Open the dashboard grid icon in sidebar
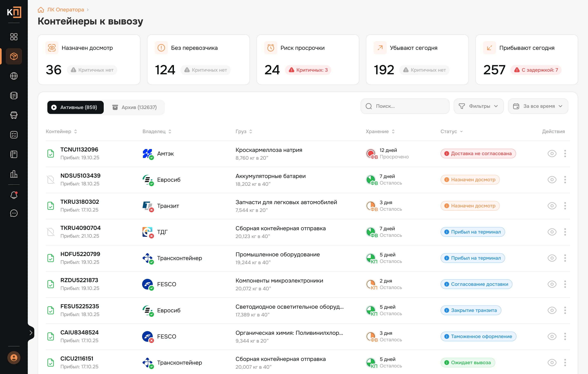 pyautogui.click(x=14, y=37)
